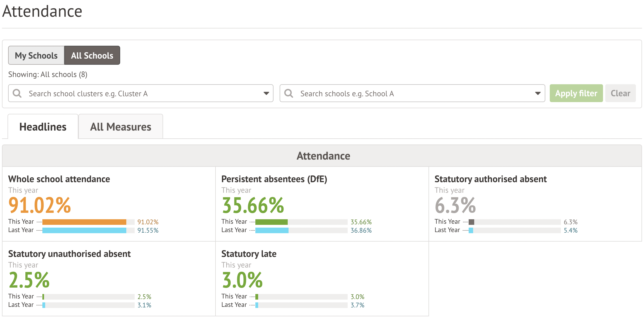Click the Statutory unauthorised absent heading
The image size is (644, 318).
coord(69,254)
